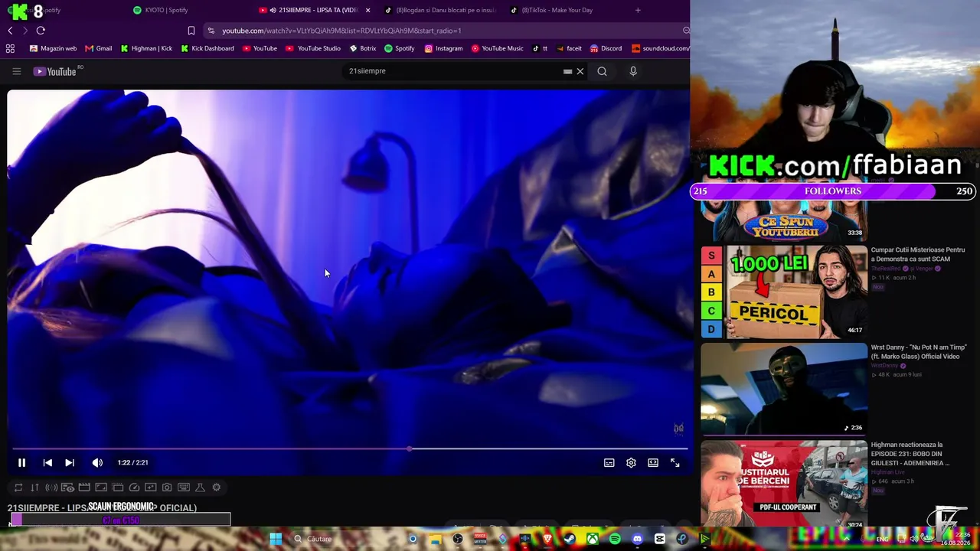Reload the current page
Screen dimensions: 980x551
41,31
